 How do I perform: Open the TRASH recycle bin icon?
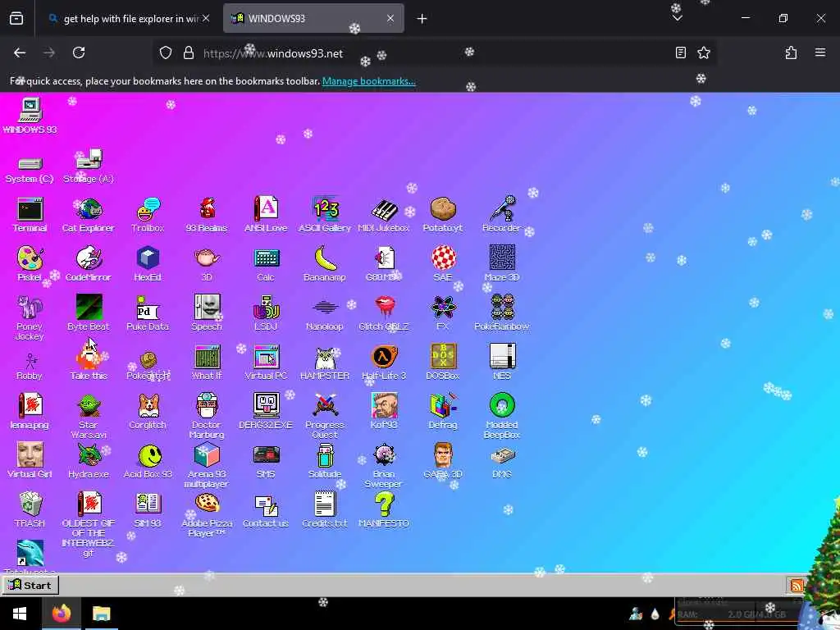(x=30, y=510)
